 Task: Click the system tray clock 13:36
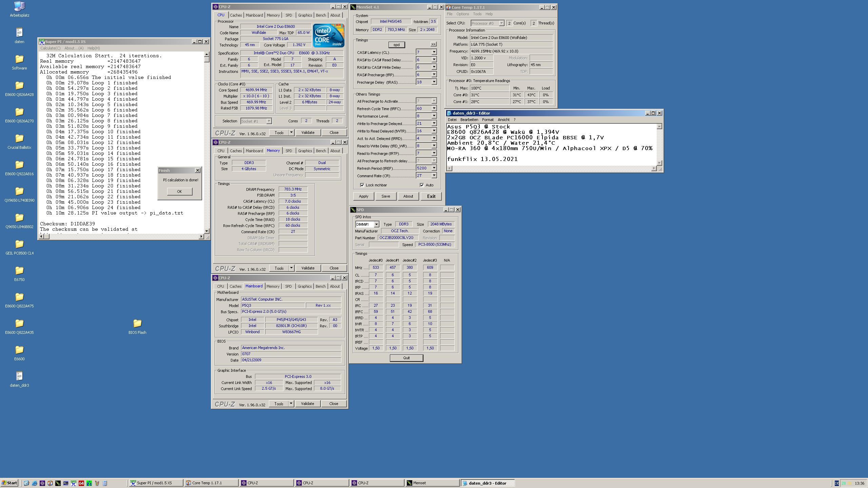[x=860, y=483]
